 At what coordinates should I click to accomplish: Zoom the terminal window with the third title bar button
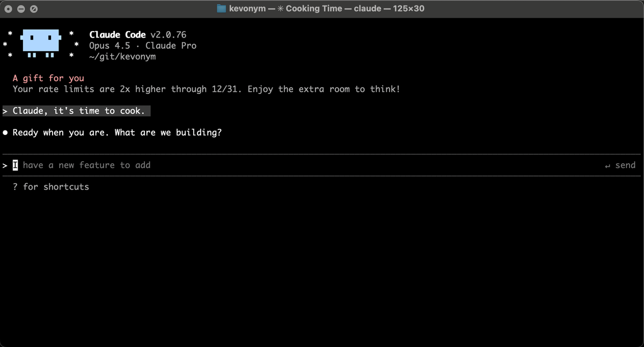click(x=33, y=9)
